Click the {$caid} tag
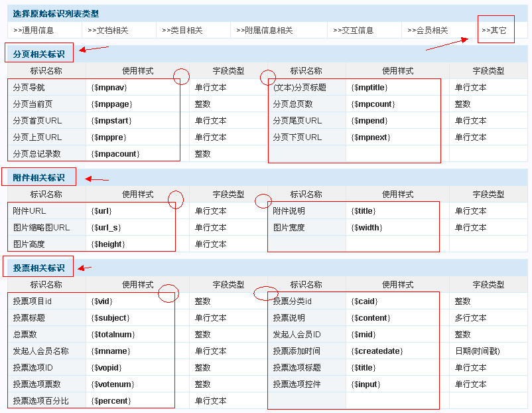Image resolution: width=532 pixels, height=413 pixels. (x=364, y=301)
